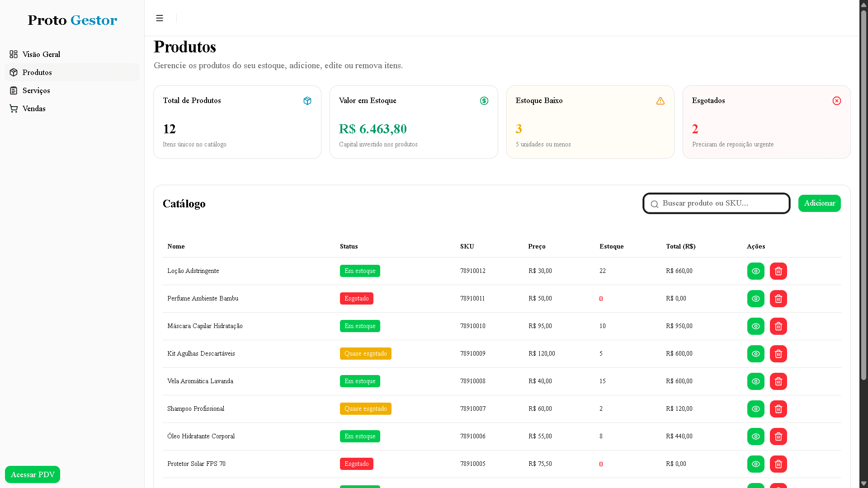Click the page vertical scrollbar thumb
The image size is (868, 488).
[863, 194]
